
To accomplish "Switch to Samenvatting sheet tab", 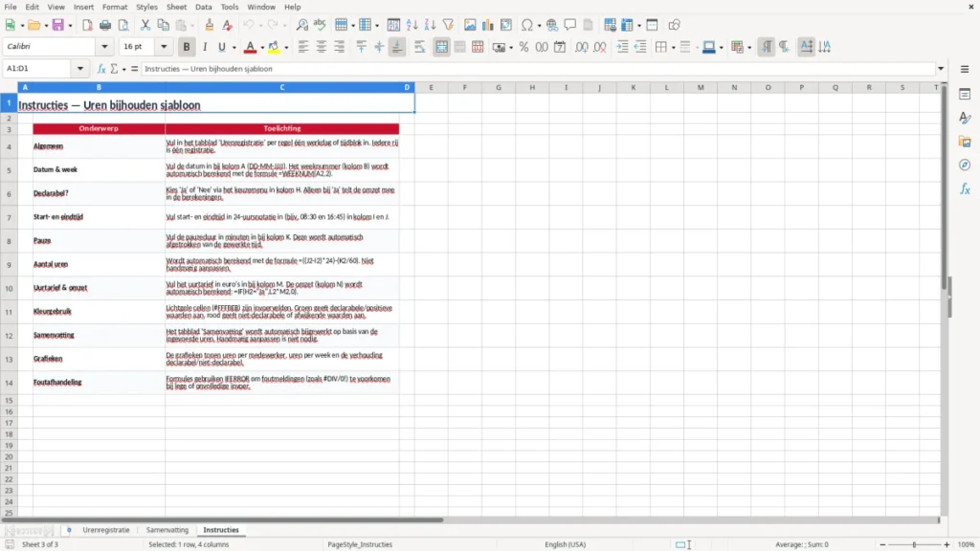I will (x=167, y=530).
